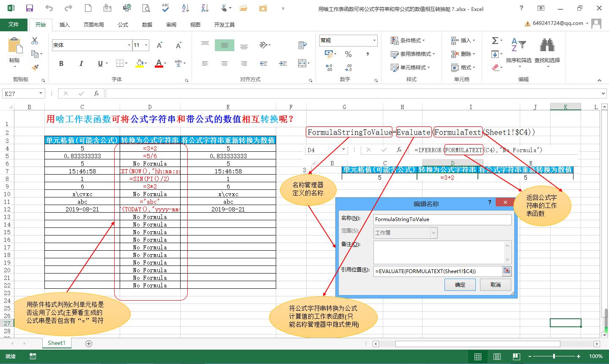Click the AutoSum icon
This screenshot has height=364, width=609.
click(495, 40)
